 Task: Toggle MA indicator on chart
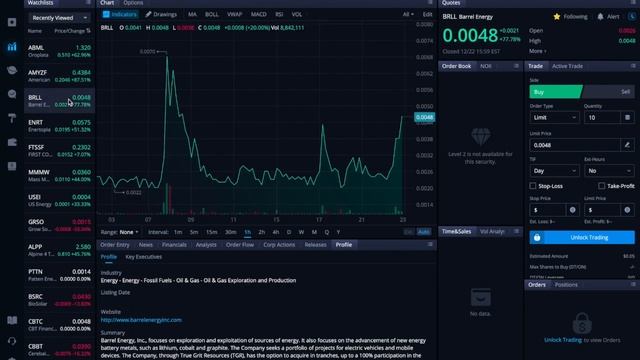192,14
